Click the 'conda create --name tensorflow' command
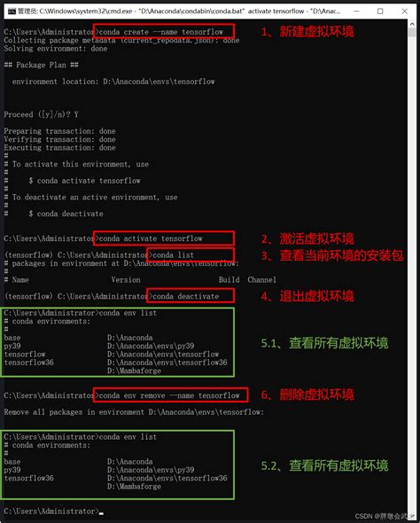420x523 pixels. tap(161, 32)
